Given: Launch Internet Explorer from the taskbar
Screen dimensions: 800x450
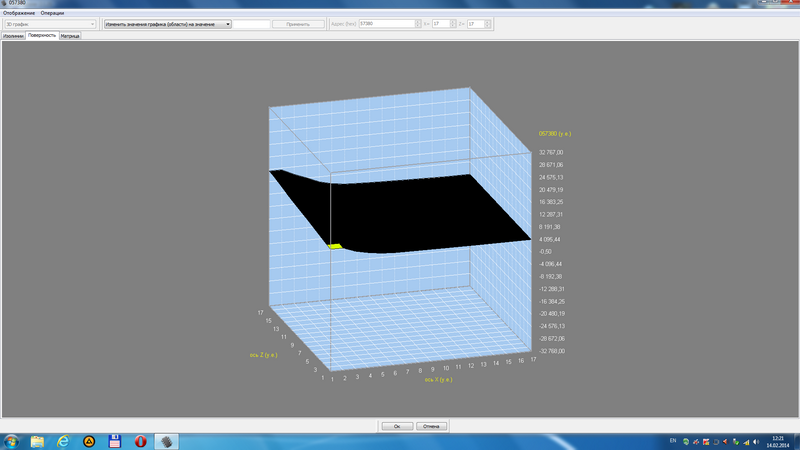Looking at the screenshot, I should [x=63, y=441].
